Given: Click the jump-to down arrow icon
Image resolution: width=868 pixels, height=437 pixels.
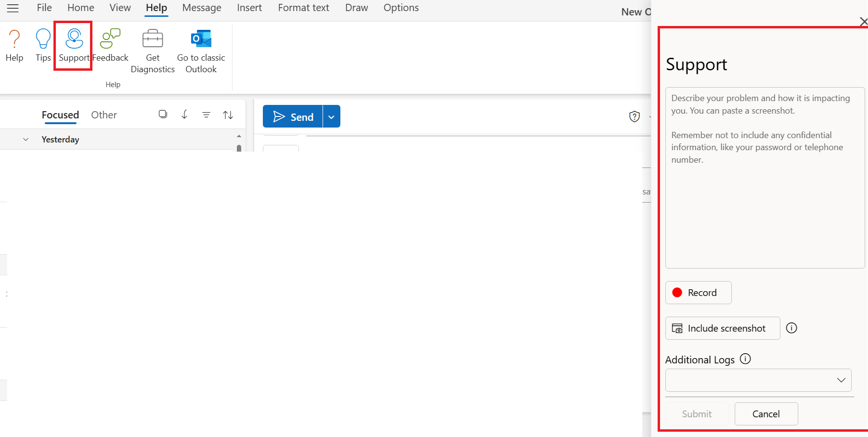Looking at the screenshot, I should coord(184,114).
